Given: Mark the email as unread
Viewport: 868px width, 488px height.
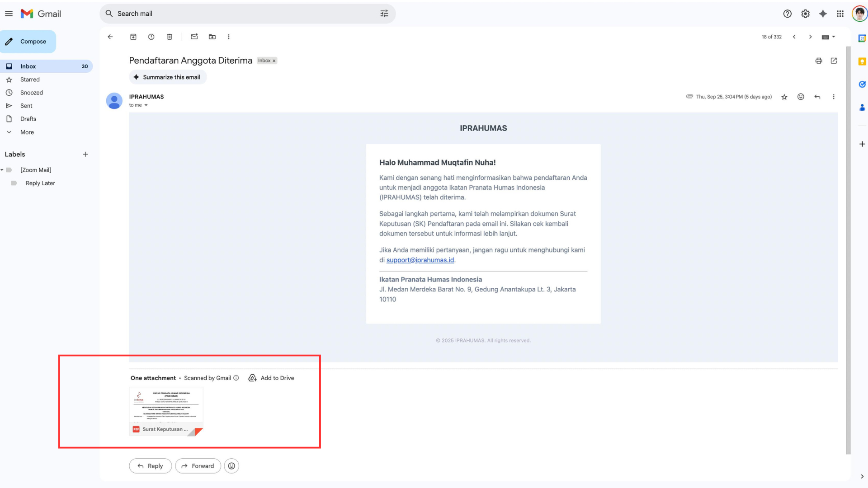Looking at the screenshot, I should [194, 37].
